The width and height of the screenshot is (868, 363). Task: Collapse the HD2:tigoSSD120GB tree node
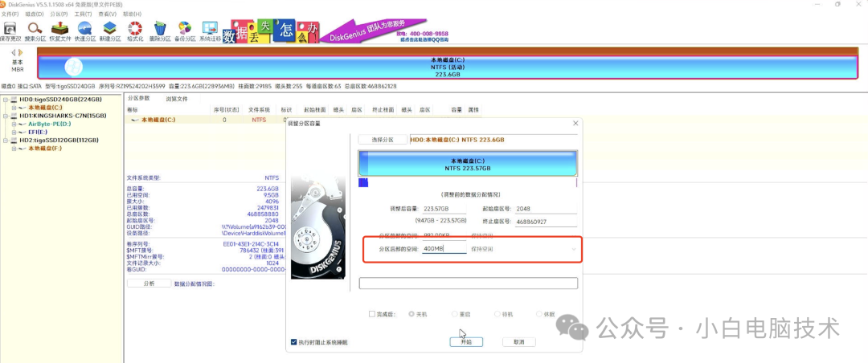(5, 141)
